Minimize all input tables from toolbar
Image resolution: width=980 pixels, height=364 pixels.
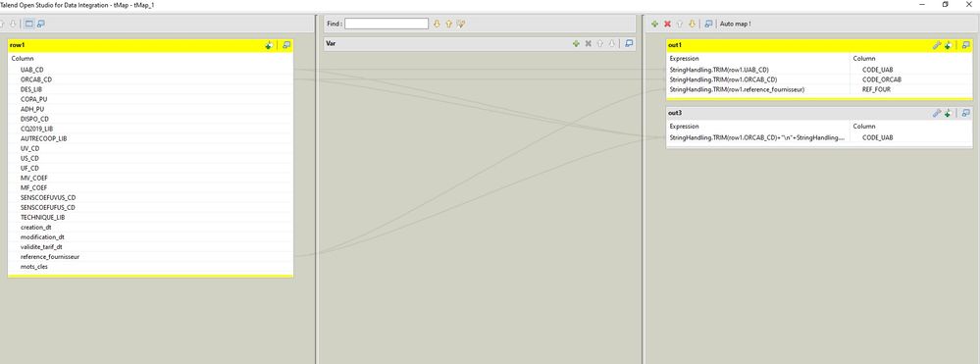pyautogui.click(x=40, y=24)
